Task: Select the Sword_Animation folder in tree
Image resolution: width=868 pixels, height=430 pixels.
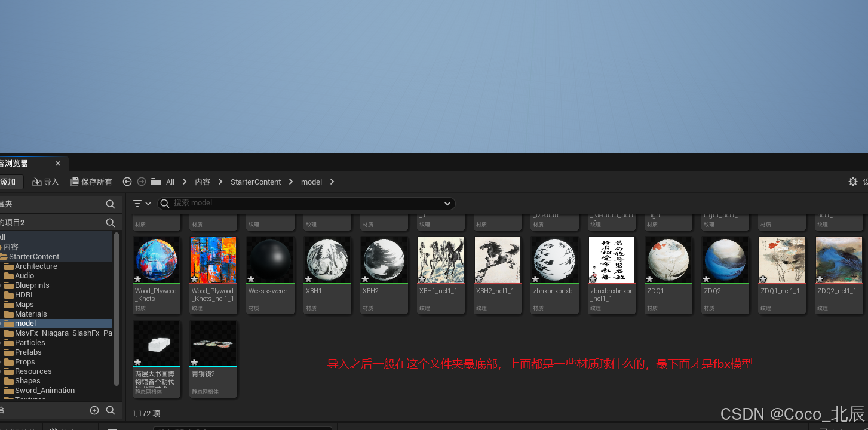Action: (45, 391)
